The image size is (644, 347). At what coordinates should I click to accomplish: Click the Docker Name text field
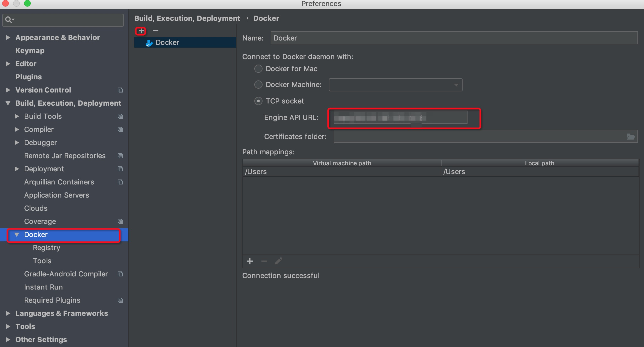454,38
